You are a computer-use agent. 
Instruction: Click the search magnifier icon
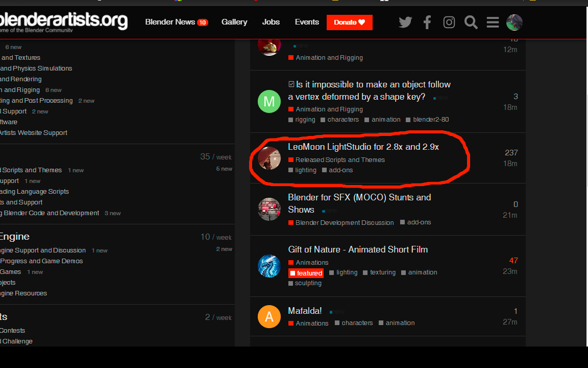coord(471,22)
